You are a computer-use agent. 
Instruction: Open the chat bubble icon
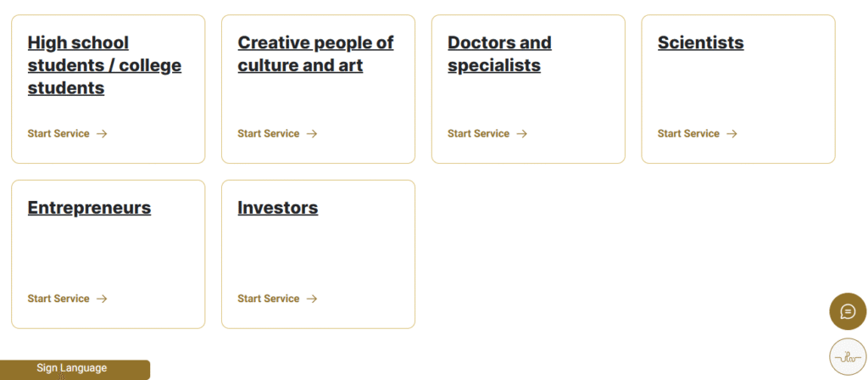coord(848,311)
